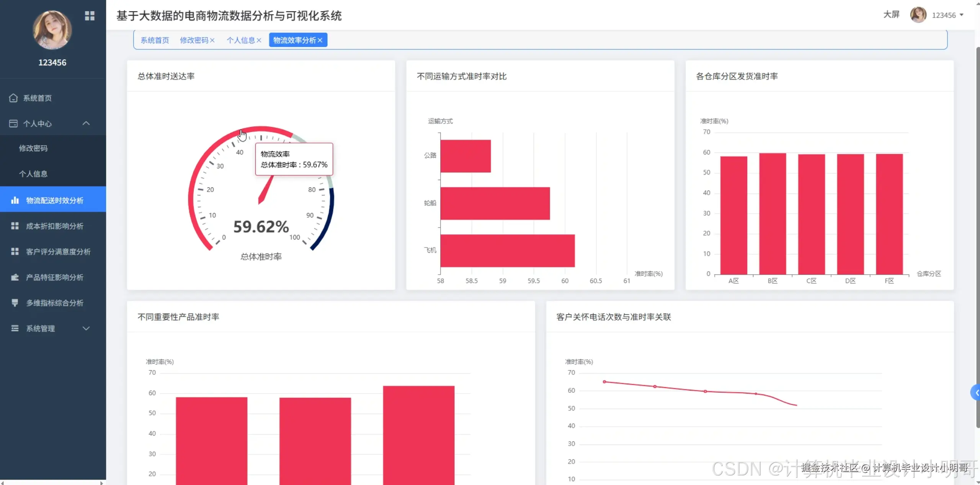Click the blue side panel toggle arrow
This screenshot has width=980, height=485.
click(x=976, y=392)
